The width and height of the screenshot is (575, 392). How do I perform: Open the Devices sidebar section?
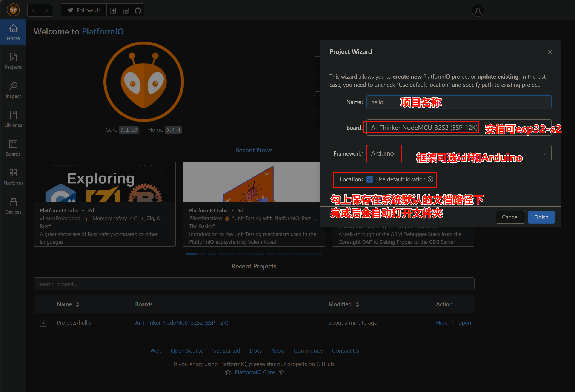pos(13,206)
